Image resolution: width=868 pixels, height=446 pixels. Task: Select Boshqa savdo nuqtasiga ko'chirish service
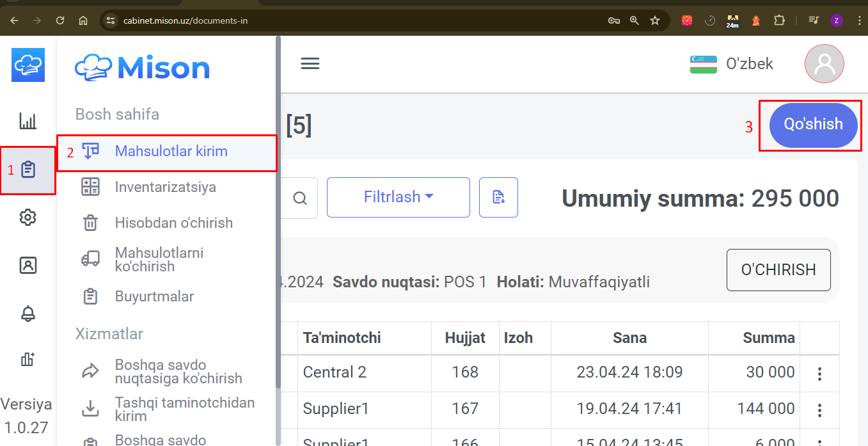[178, 372]
